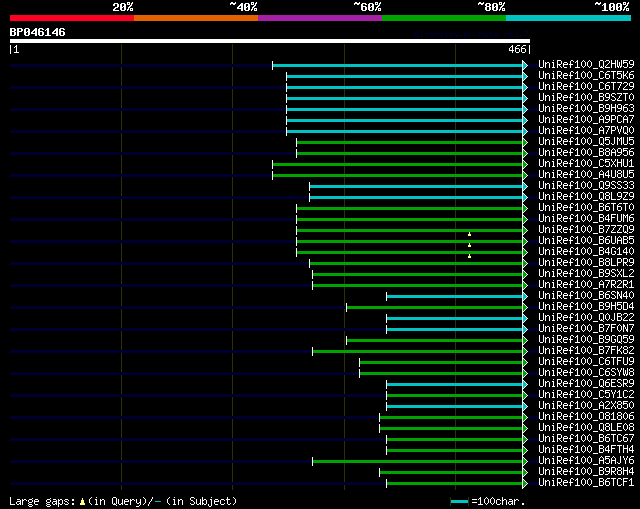The width and height of the screenshot is (640, 509).
Task: Click the cyan alignment bar for Q2HW59
Action: point(398,65)
